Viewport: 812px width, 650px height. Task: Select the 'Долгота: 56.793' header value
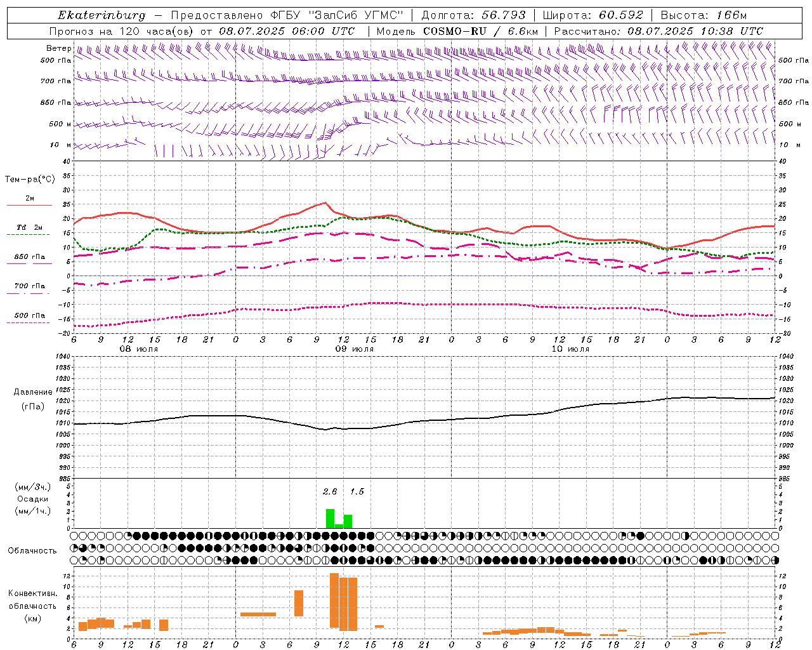tap(473, 15)
